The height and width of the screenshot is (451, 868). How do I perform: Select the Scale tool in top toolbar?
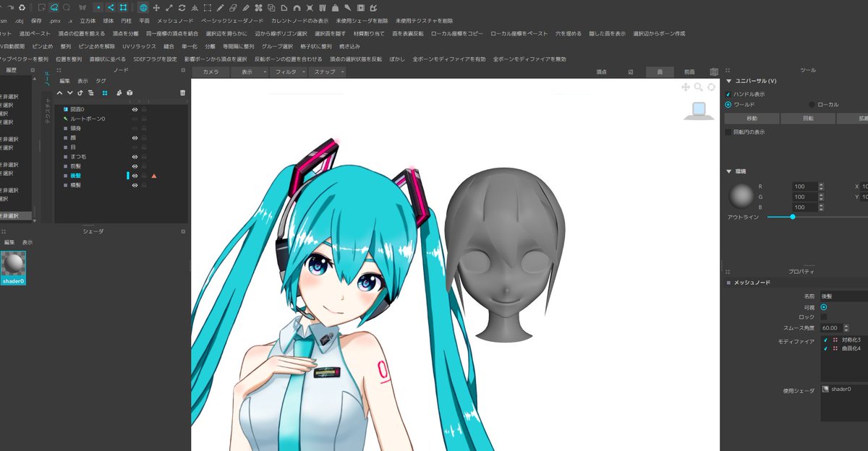(169, 7)
